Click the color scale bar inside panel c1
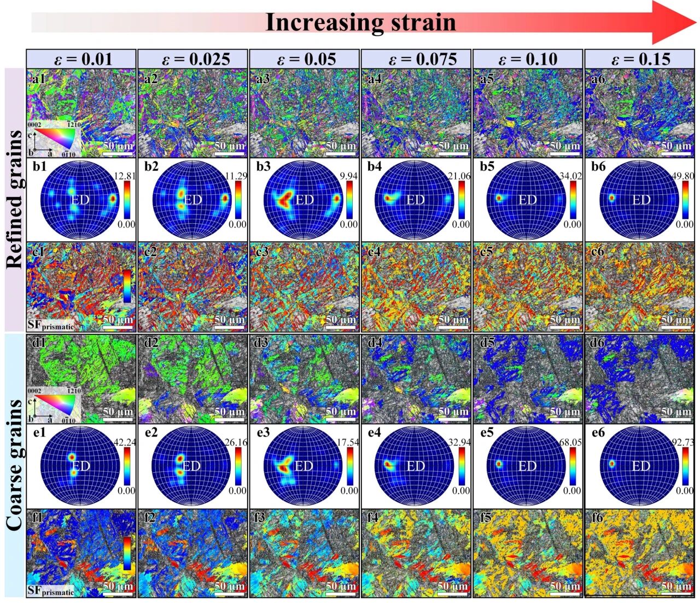 click(x=127, y=286)
